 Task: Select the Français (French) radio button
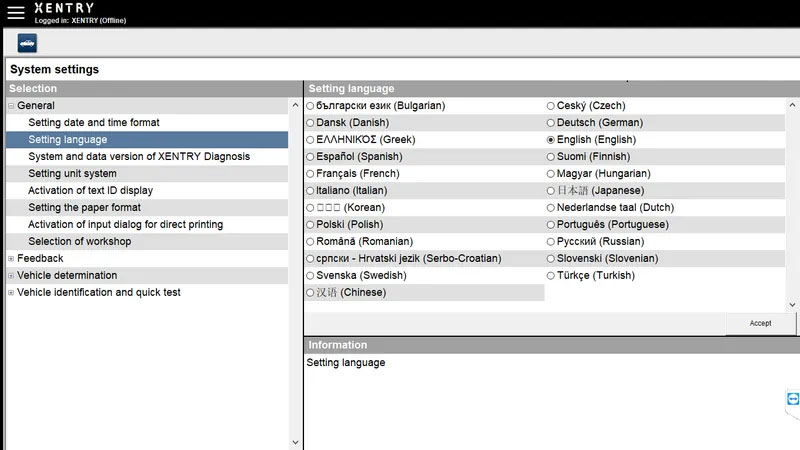310,174
